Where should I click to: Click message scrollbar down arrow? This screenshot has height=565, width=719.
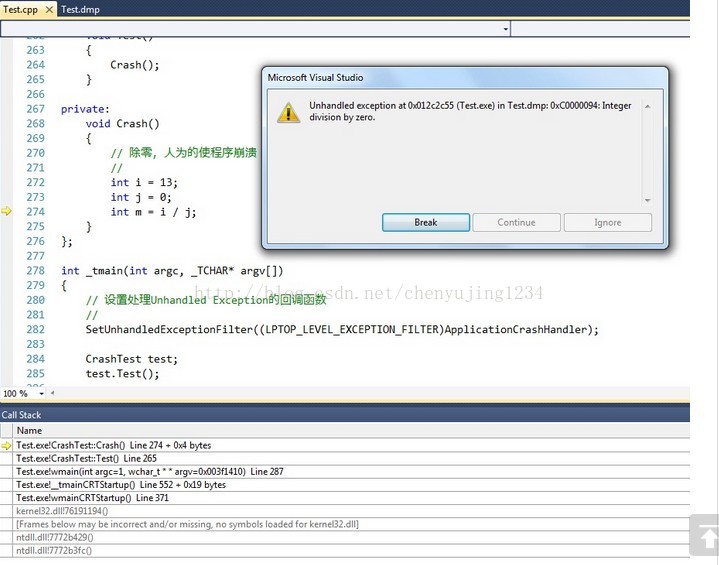[647, 200]
